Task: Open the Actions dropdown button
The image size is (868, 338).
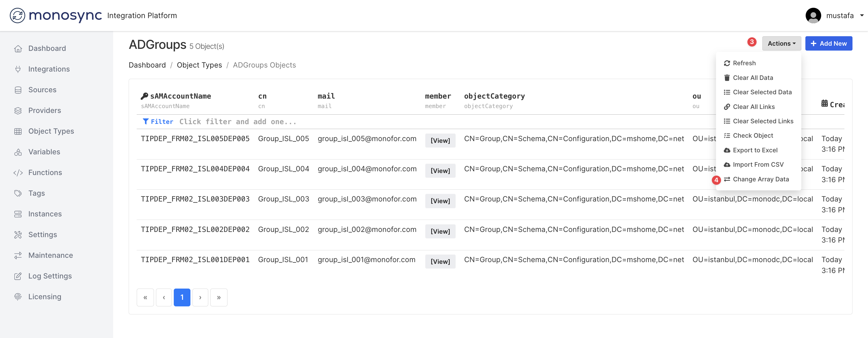Action: click(x=781, y=43)
